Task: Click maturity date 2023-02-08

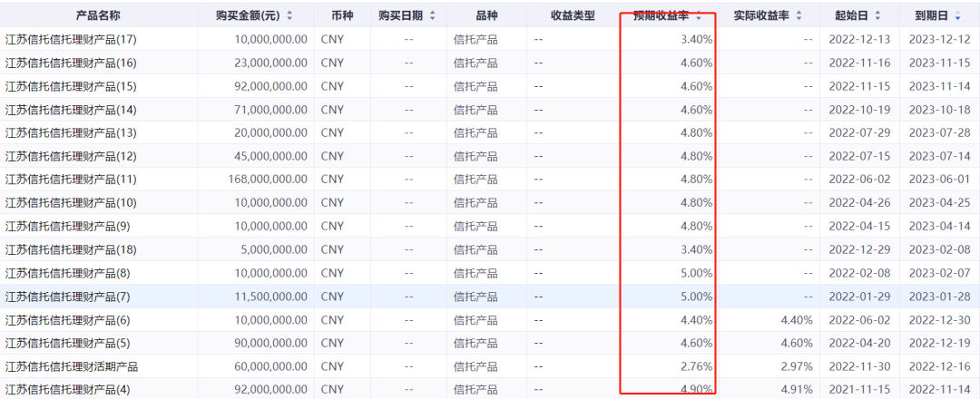Action: [x=939, y=249]
